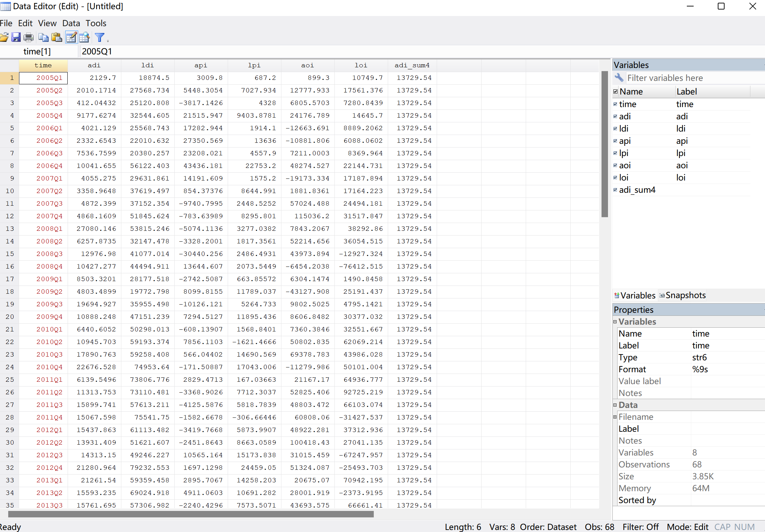This screenshot has height=532, width=765.
Task: Click the Filter observations funnel icon
Action: pyautogui.click(x=100, y=37)
